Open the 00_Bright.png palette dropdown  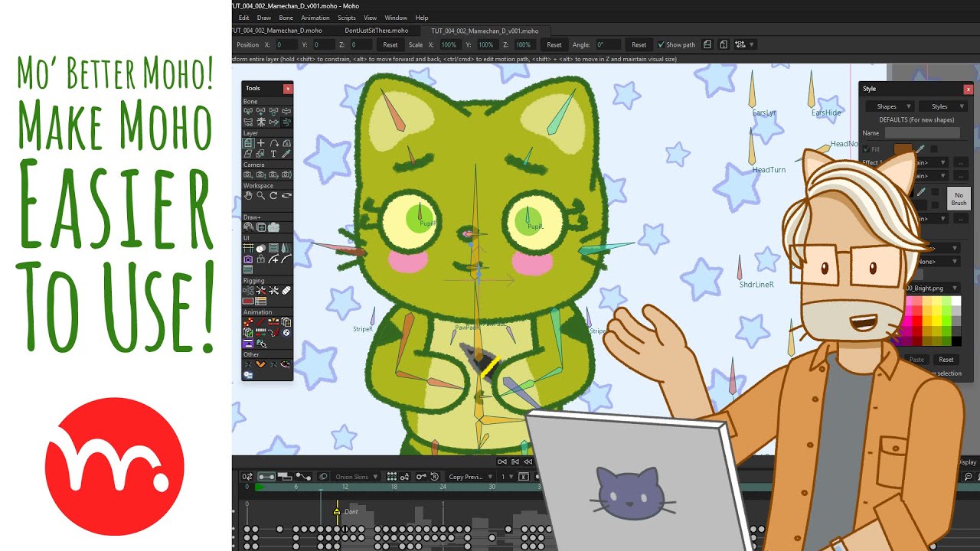(x=932, y=288)
